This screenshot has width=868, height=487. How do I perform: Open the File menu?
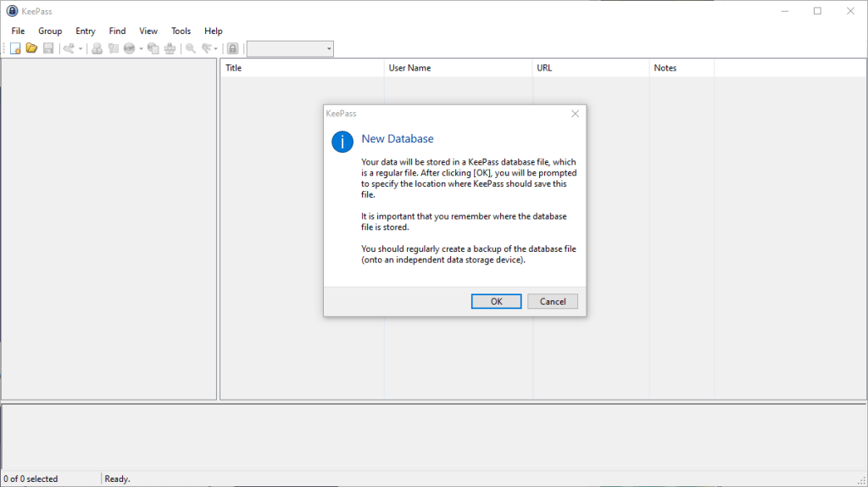tap(19, 31)
